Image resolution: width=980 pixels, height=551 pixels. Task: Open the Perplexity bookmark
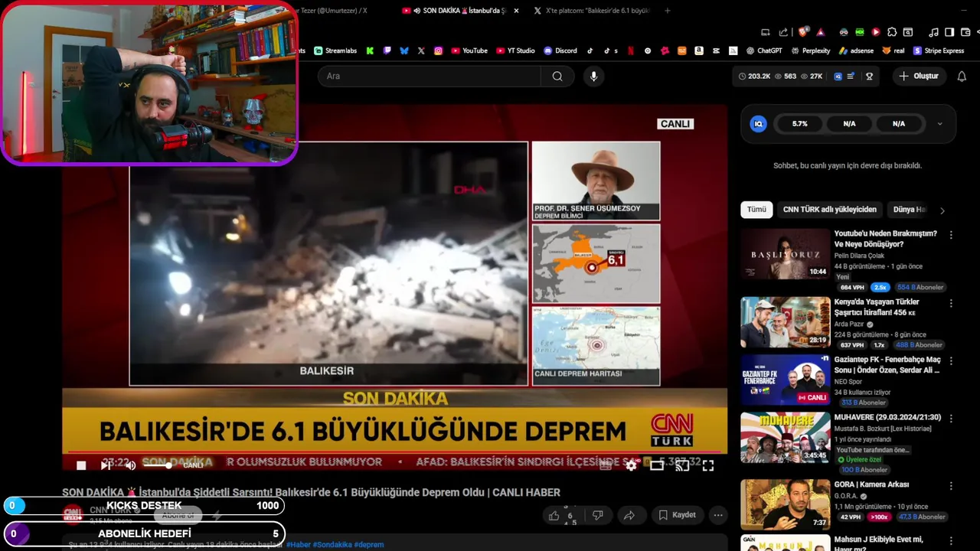[x=810, y=51]
